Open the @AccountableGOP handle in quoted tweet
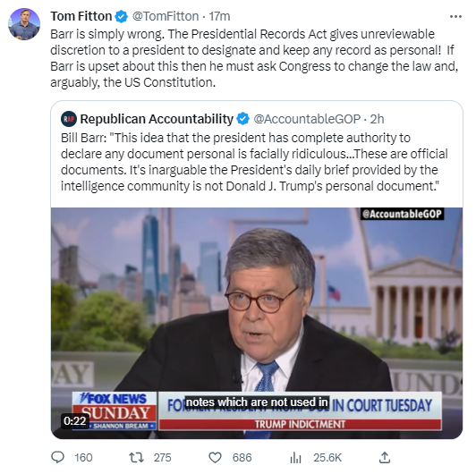Screen dimensions: 476x474 click(307, 119)
